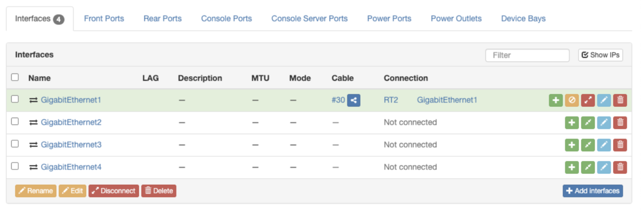Add IP address to GigabitEthernet1 with green plus
644x213 pixels.
[556, 100]
